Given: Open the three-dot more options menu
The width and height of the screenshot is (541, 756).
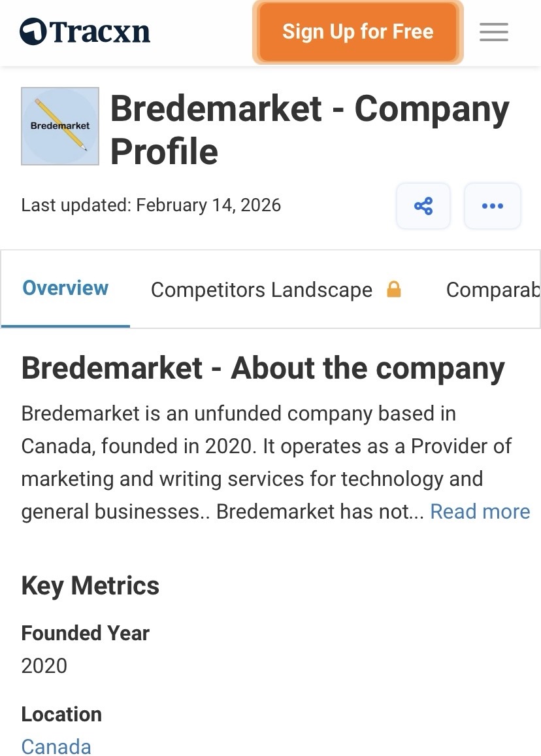Looking at the screenshot, I should (x=492, y=206).
